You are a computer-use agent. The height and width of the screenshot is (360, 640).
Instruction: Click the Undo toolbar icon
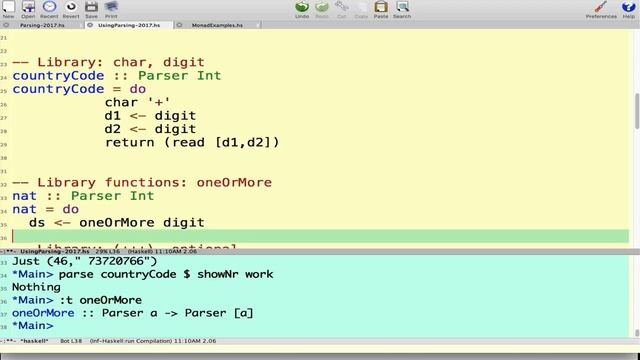tap(302, 9)
